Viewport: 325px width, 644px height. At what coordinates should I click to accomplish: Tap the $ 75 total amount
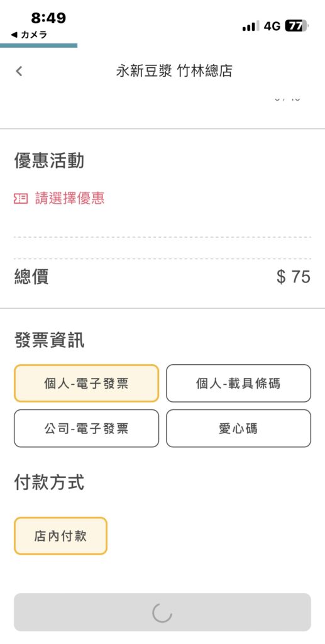coord(294,277)
